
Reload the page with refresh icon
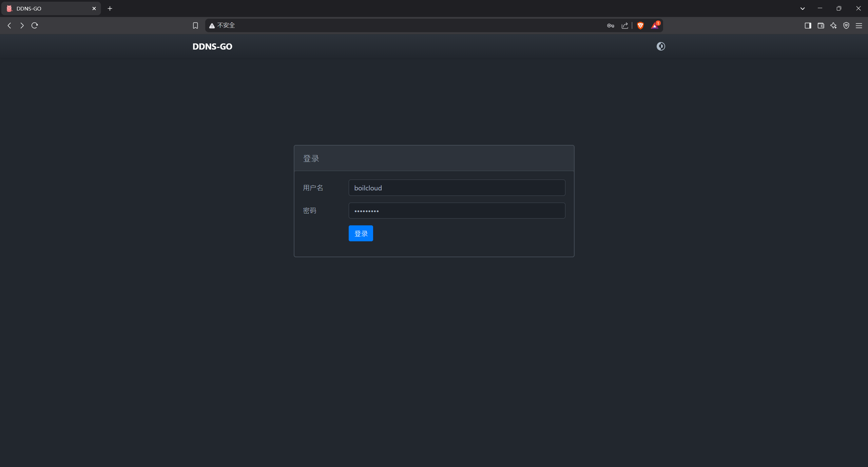35,25
